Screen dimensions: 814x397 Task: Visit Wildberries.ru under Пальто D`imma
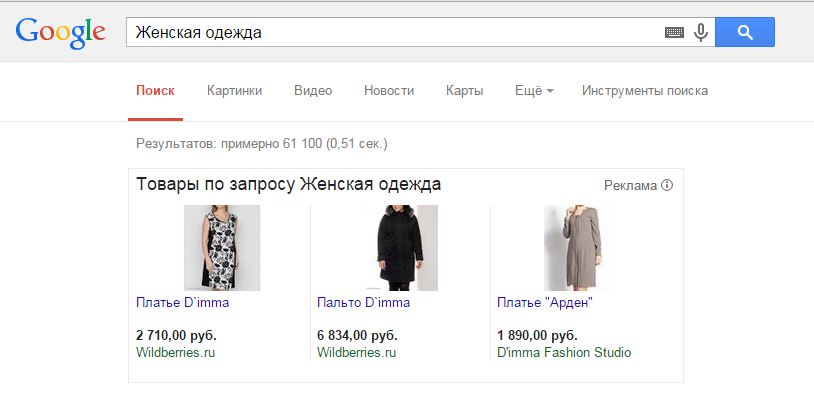coord(357,353)
